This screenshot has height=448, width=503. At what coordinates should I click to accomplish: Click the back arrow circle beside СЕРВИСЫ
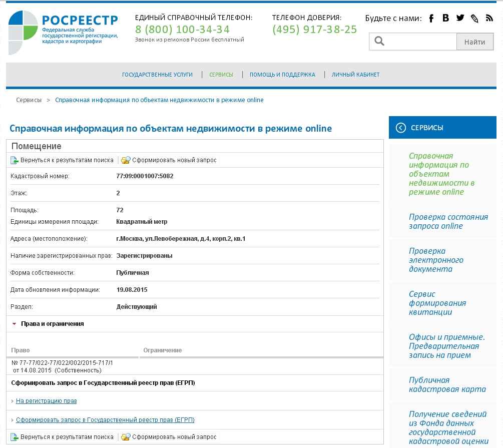[x=400, y=128]
